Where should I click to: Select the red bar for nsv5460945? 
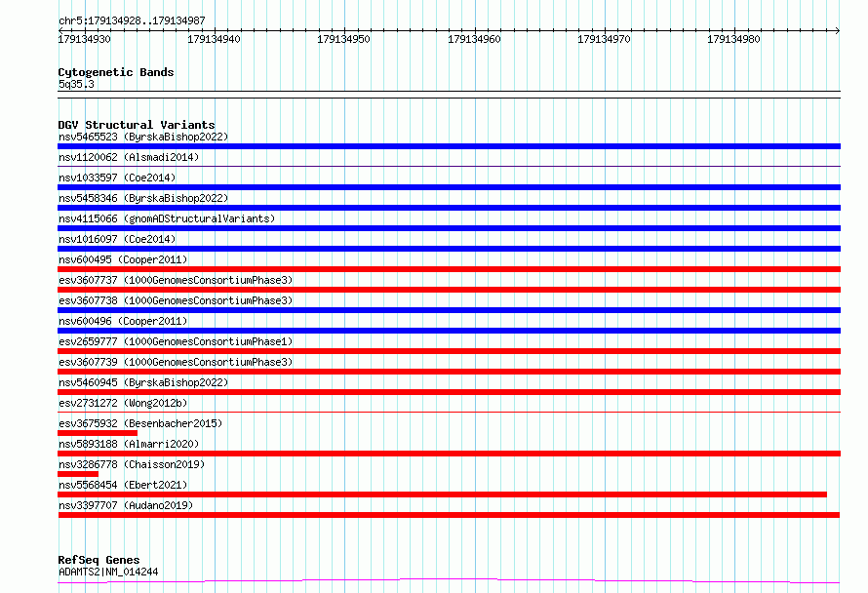coord(449,392)
